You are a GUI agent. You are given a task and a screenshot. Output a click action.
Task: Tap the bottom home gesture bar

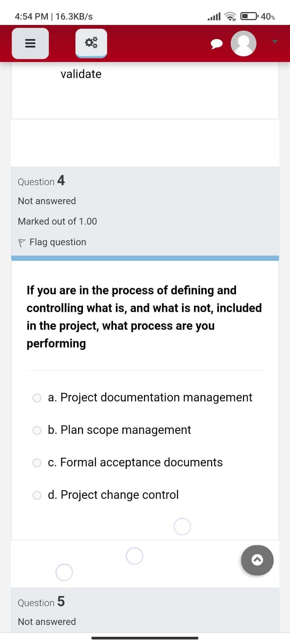pos(145,638)
